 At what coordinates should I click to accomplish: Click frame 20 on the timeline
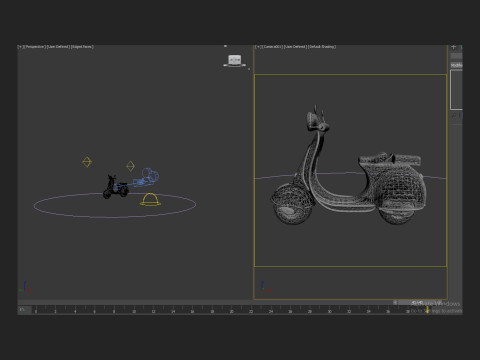(x=231, y=311)
